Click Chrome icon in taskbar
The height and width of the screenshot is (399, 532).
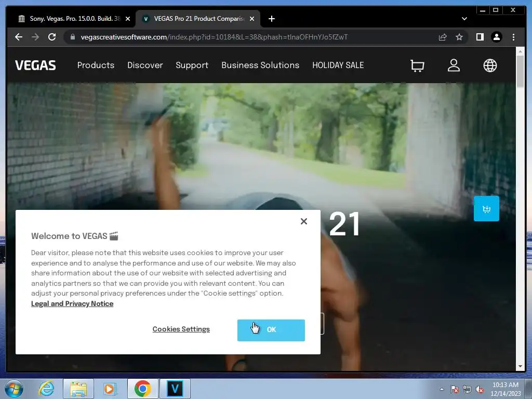click(142, 389)
